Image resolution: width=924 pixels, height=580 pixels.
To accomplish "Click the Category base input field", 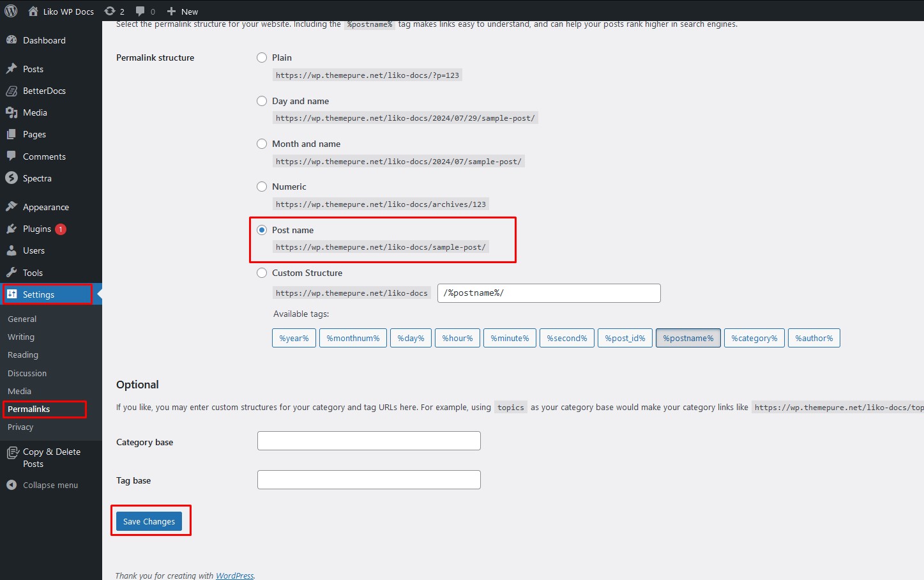I will point(369,441).
